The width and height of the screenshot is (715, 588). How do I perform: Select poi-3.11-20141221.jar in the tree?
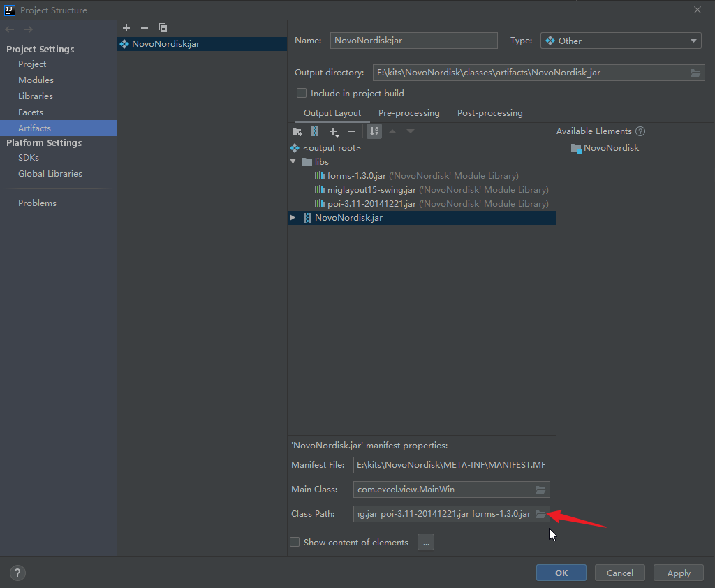click(x=371, y=204)
